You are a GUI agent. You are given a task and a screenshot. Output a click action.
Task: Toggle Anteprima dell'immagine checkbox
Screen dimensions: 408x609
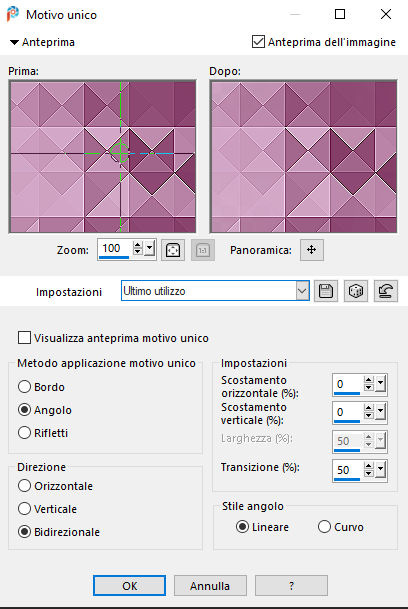(258, 42)
